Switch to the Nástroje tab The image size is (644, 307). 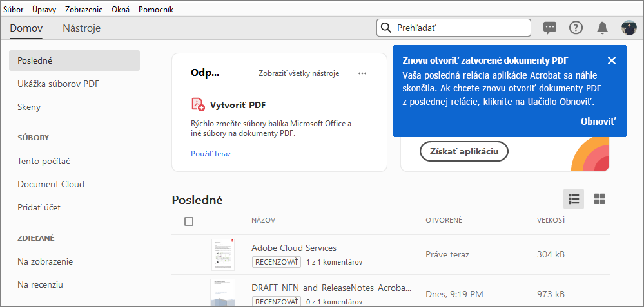point(81,28)
